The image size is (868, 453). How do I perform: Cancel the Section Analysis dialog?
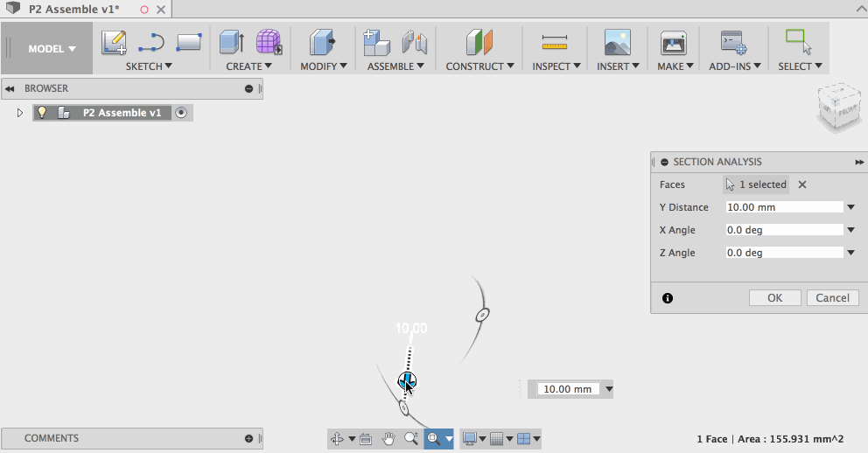point(833,297)
